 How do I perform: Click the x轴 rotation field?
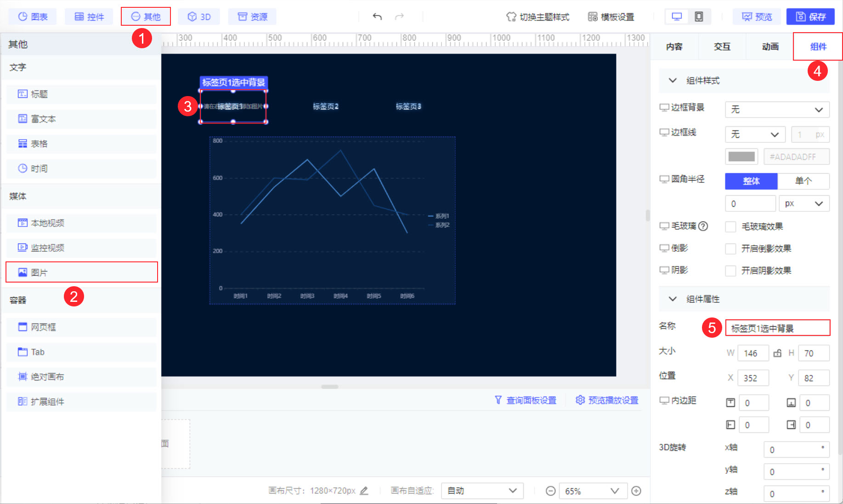tap(797, 450)
